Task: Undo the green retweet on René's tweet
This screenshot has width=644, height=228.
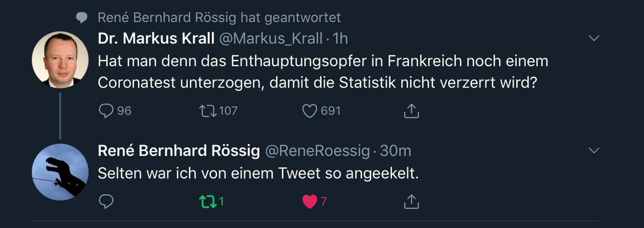Action: pyautogui.click(x=206, y=202)
